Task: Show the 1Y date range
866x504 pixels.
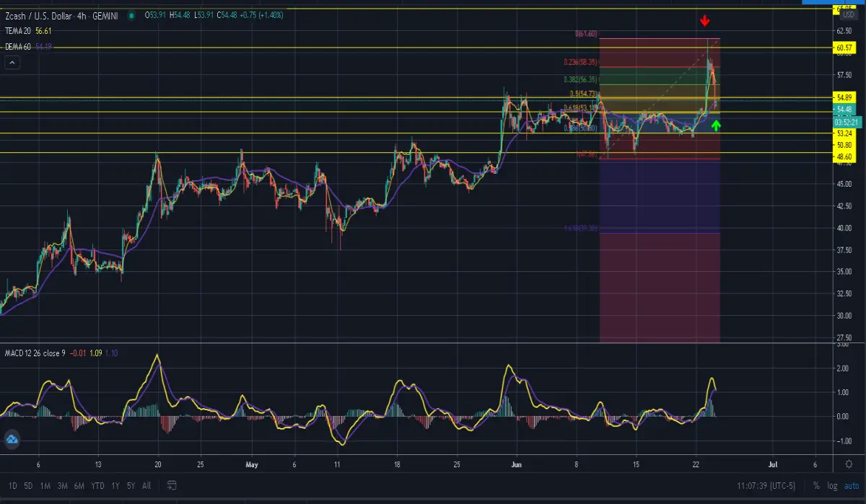Action: 115,485
